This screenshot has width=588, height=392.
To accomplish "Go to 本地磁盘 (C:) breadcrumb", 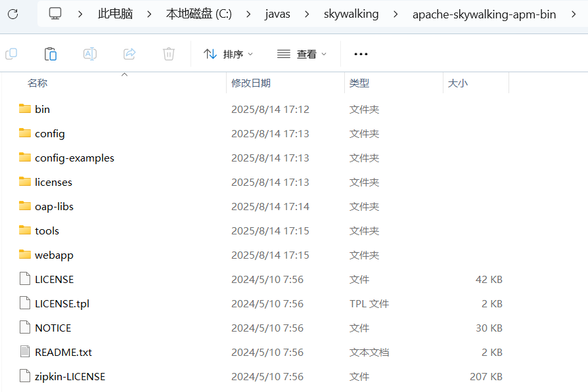I will point(199,14).
